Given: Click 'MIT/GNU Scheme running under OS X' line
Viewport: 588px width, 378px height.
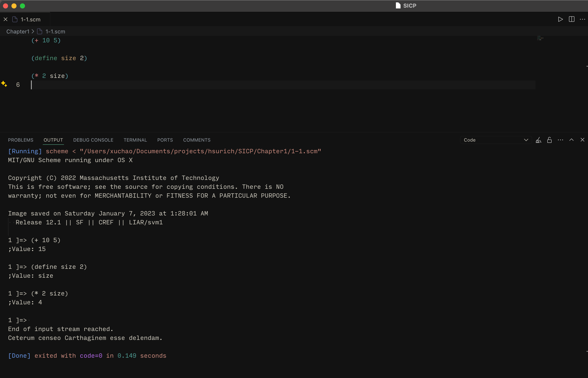Looking at the screenshot, I should coord(70,160).
